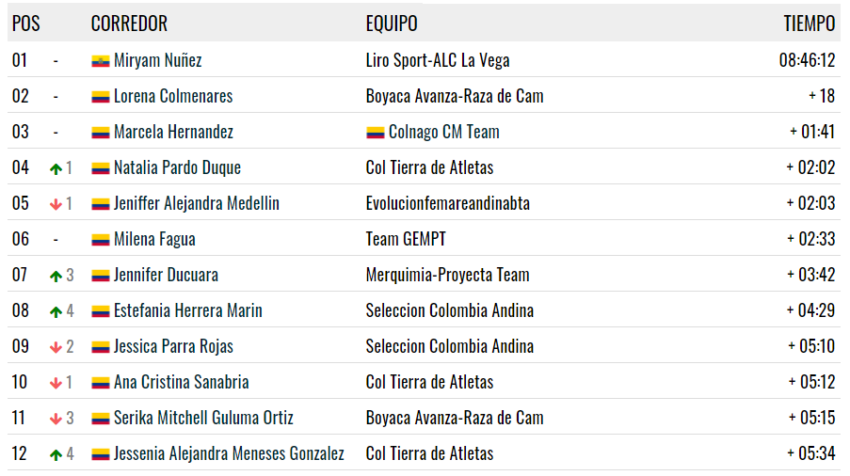Select Estefania Herrera Marin rider name

point(188,311)
